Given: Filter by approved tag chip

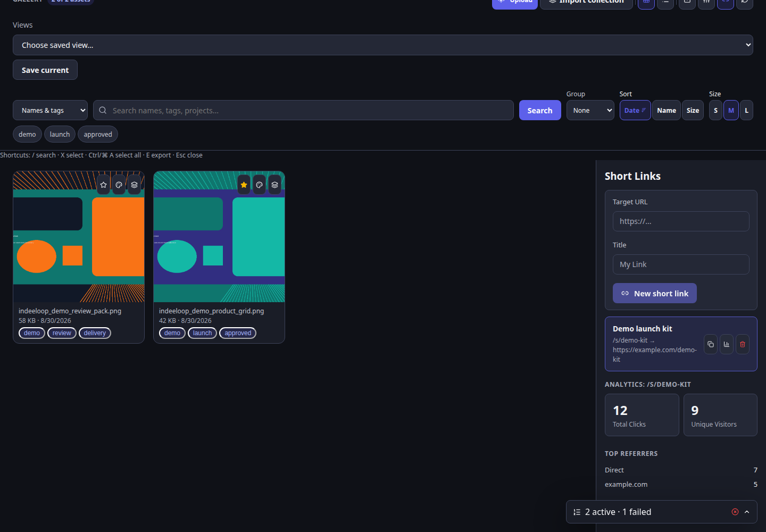Looking at the screenshot, I should 98,134.
